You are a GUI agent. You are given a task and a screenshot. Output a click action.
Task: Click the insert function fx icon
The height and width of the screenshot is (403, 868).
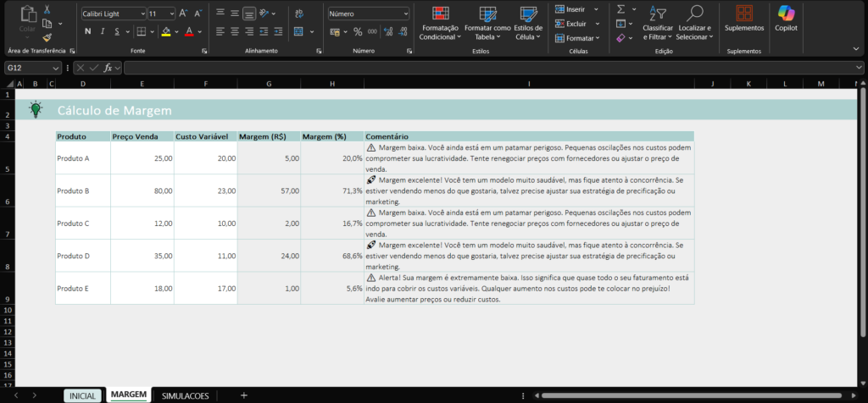[108, 68]
